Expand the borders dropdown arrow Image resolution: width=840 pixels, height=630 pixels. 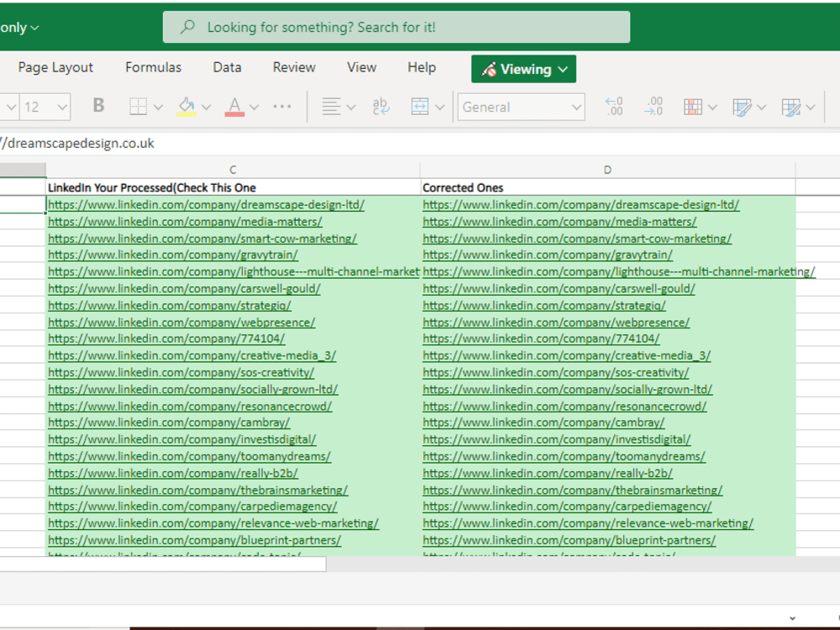[158, 108]
